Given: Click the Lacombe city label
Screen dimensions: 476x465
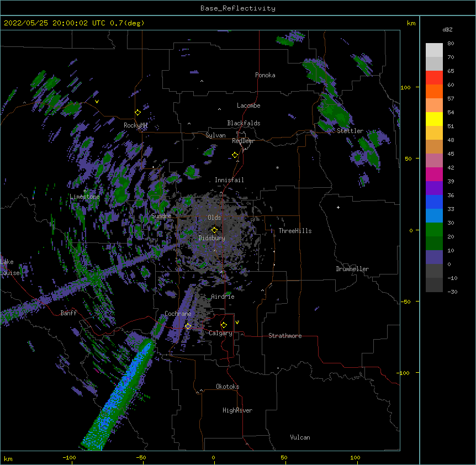Looking at the screenshot, I should click(x=248, y=105).
